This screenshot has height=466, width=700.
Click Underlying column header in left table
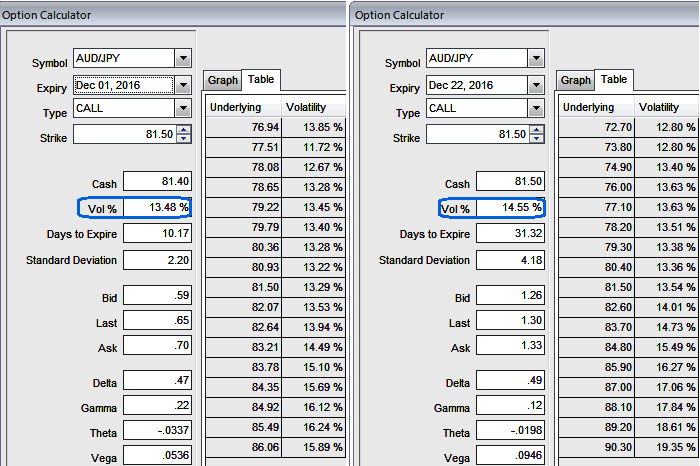coord(243,107)
